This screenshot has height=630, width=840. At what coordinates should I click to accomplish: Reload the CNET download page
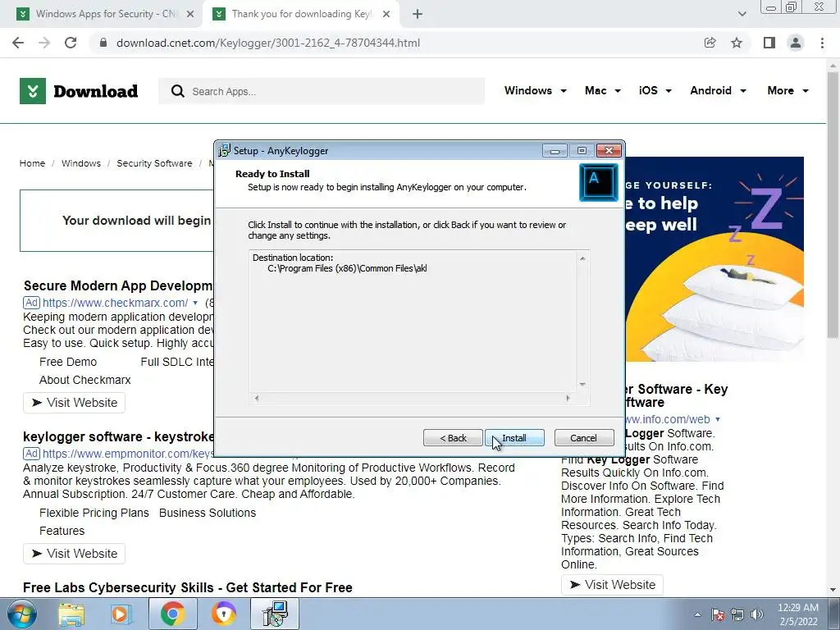point(71,43)
